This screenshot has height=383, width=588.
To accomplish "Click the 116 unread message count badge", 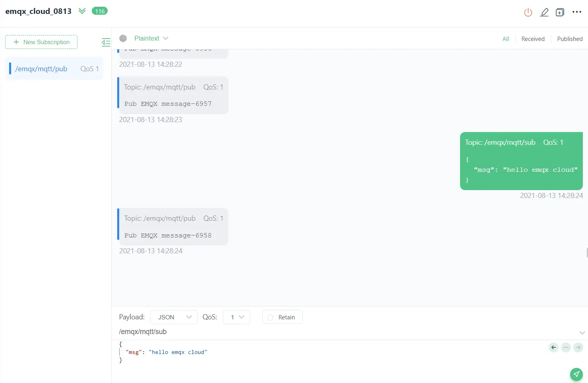I will click(99, 11).
